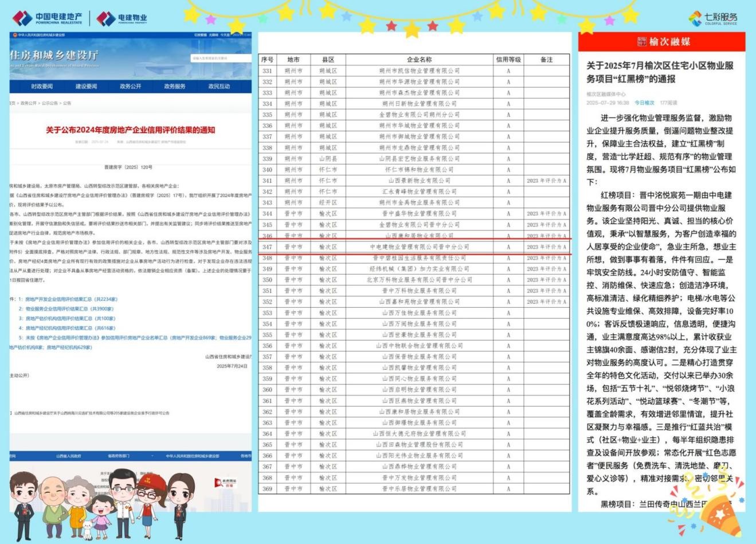
Task: Click the date 2025年7月24日 under the notice
Action: point(232,366)
